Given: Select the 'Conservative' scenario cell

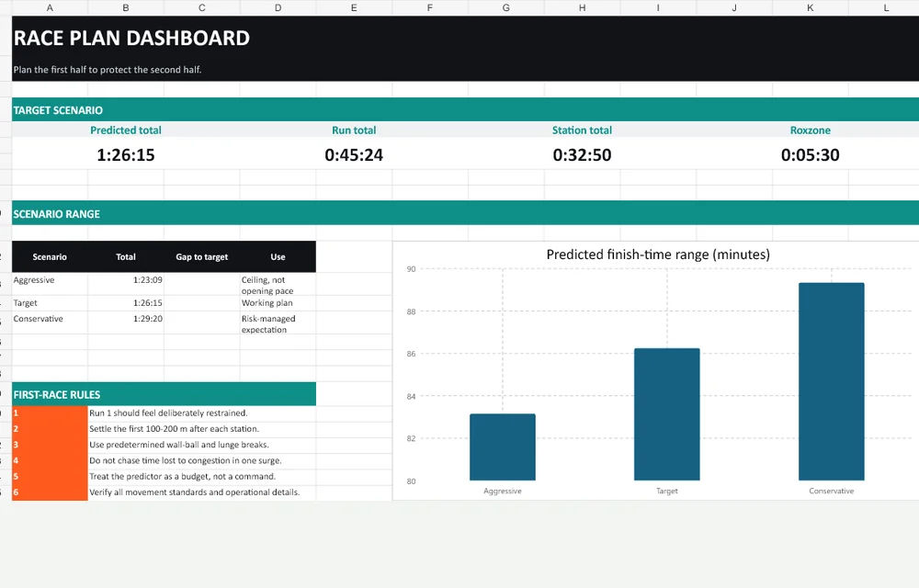Looking at the screenshot, I should pos(50,322).
